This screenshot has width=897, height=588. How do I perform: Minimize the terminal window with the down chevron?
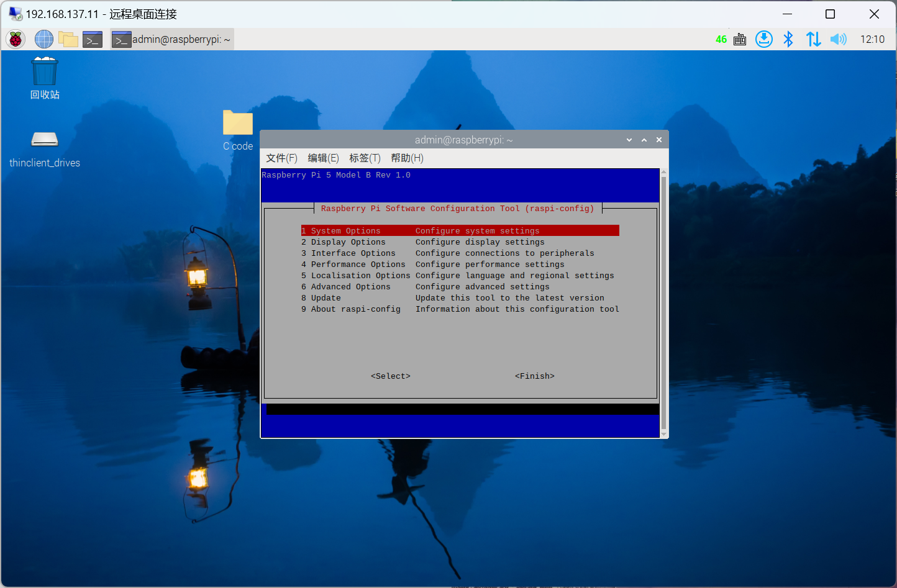click(629, 140)
